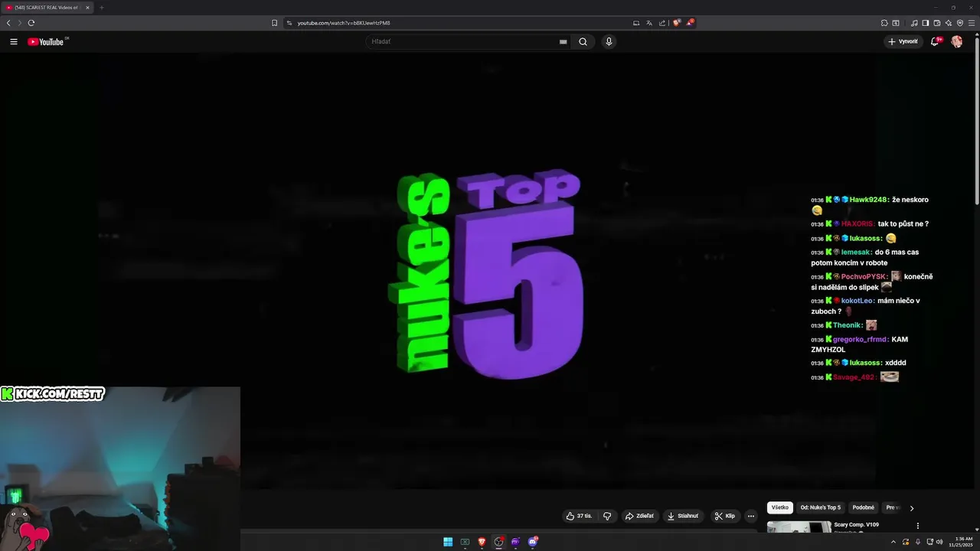
Task: Switch to the SCARIEST REAL Videos browser tab
Action: point(46,8)
